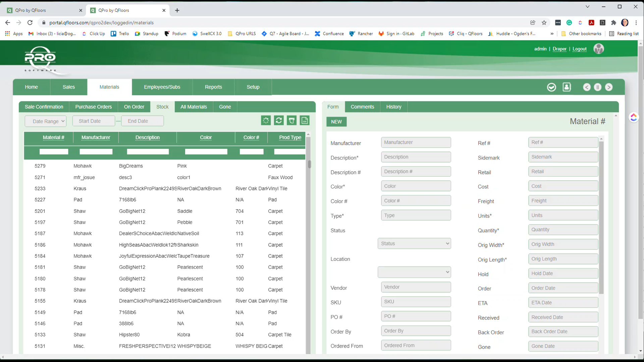
Task: Click the materials table vertical scrollbar
Action: click(308, 235)
